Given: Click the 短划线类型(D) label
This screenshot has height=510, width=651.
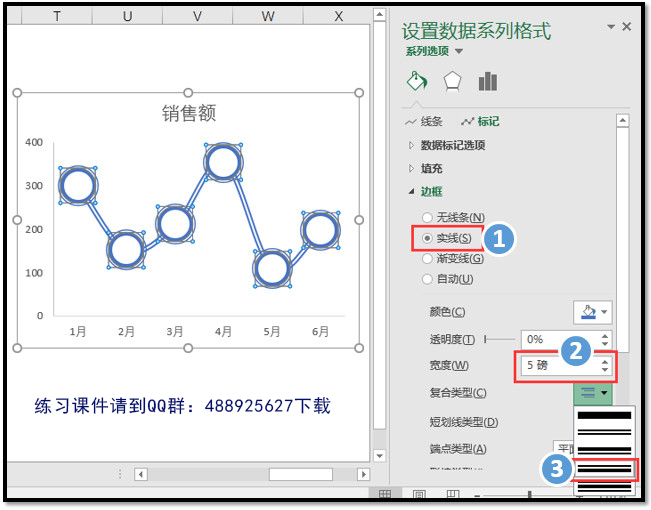Looking at the screenshot, I should pos(464,422).
